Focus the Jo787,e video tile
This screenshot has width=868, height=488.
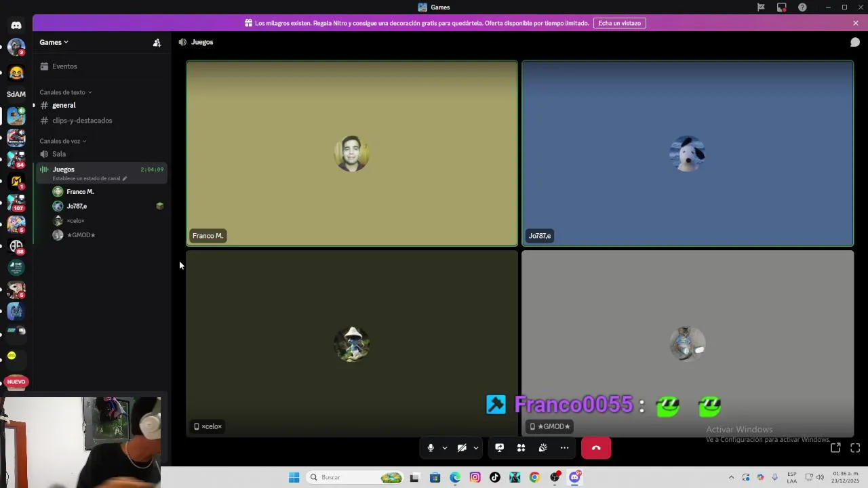coord(688,154)
